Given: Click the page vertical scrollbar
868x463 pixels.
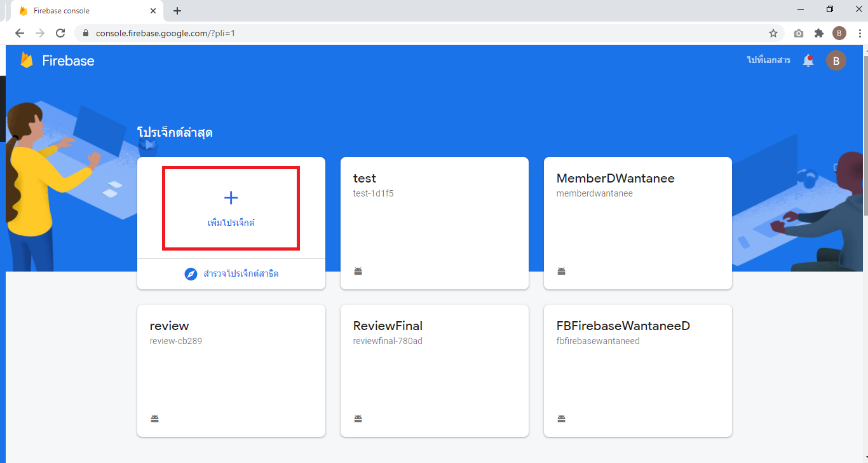Looking at the screenshot, I should pyautogui.click(x=865, y=135).
